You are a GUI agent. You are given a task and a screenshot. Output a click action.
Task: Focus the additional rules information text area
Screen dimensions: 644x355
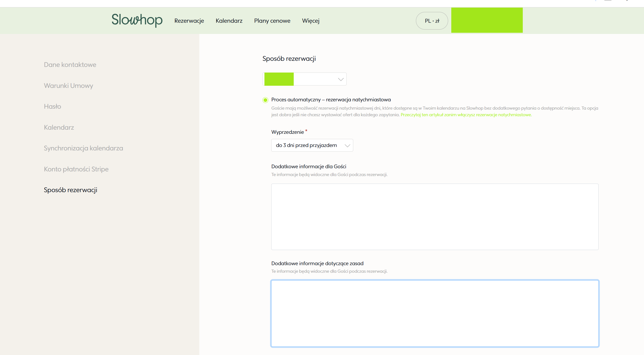pos(434,313)
